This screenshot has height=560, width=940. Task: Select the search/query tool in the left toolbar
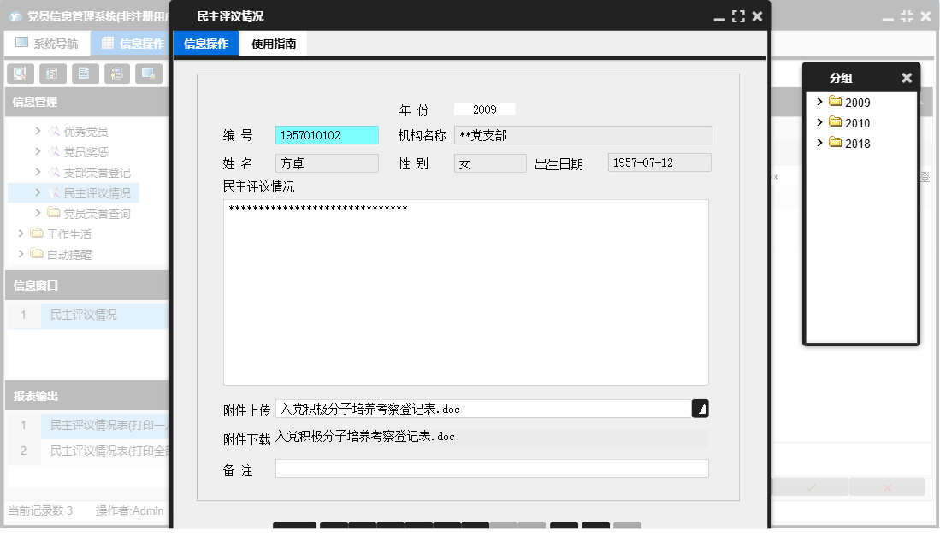[20, 74]
